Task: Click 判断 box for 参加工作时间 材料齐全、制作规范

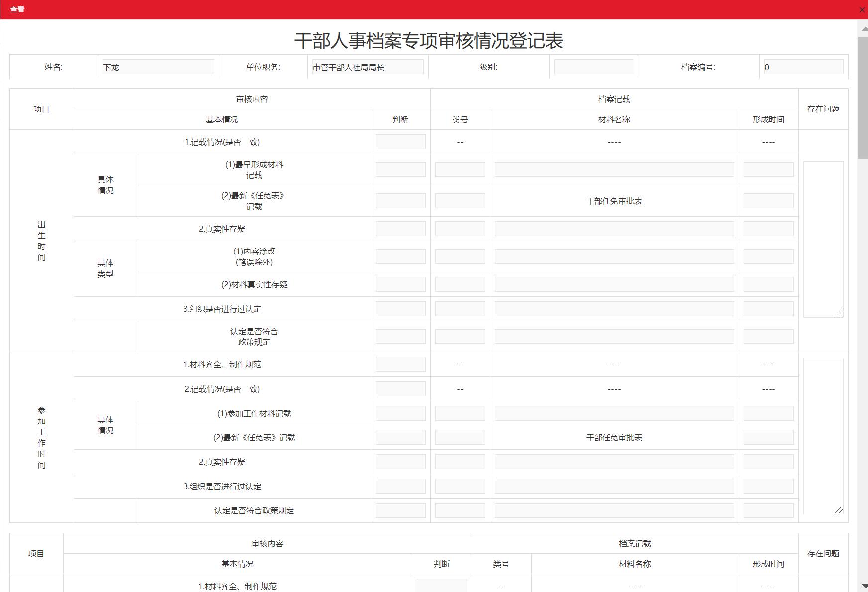Action: [x=400, y=365]
